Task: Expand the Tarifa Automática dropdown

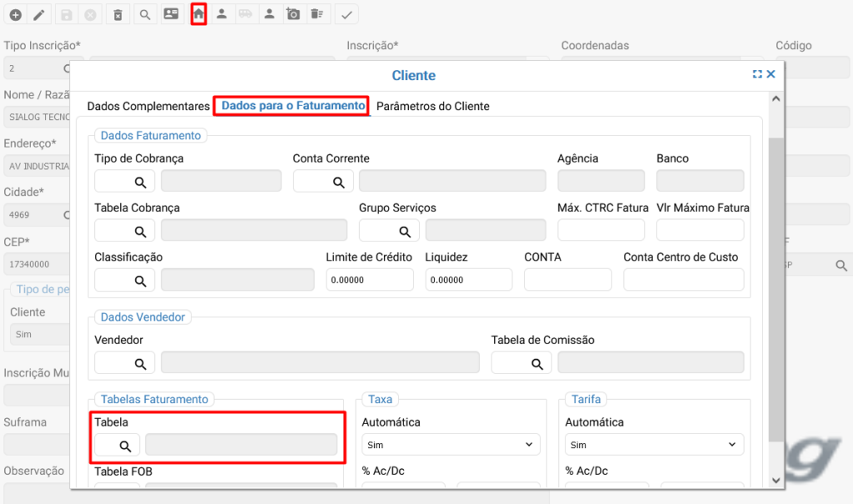Action: [654, 445]
